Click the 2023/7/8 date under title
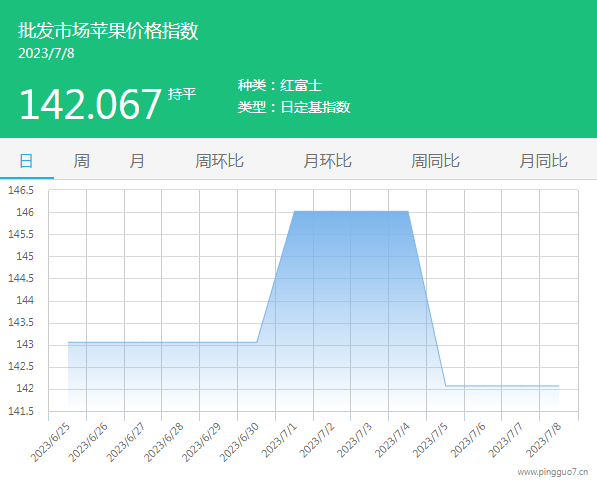Viewport: 597px width, 484px height. 46,53
